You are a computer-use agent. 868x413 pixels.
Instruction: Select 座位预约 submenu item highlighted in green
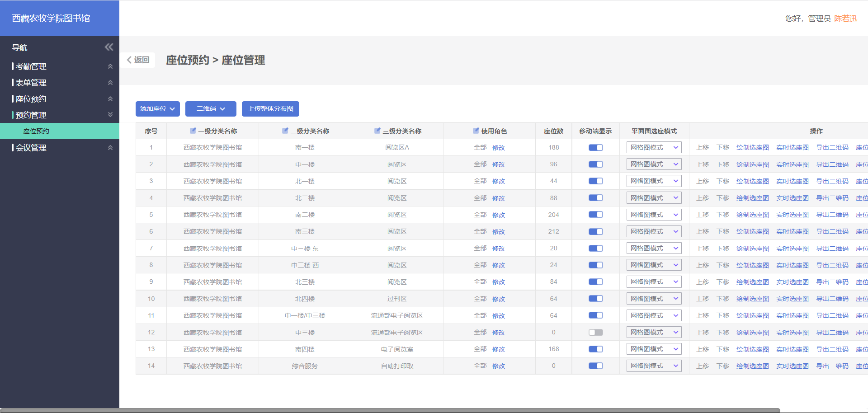[x=36, y=131]
